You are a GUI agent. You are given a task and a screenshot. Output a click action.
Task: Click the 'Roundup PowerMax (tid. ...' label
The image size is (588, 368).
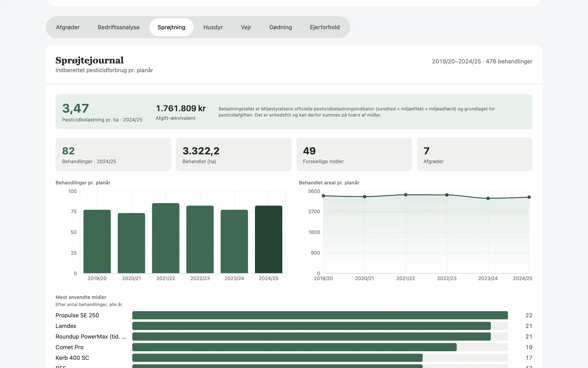pyautogui.click(x=91, y=337)
